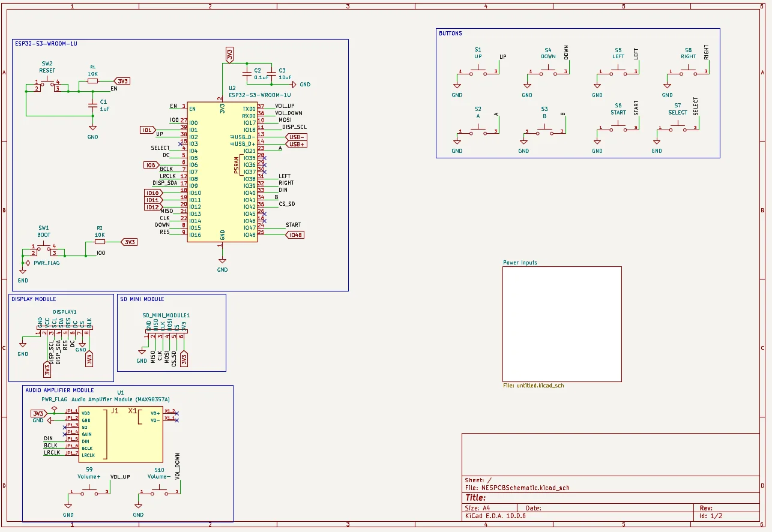This screenshot has width=772, height=532.
Task: Pick the S8 RIGHT pushbutton symbol
Action: tap(688, 71)
